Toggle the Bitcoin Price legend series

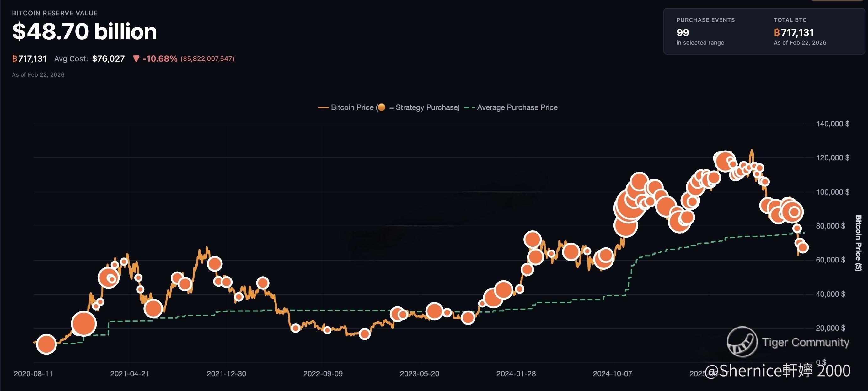[352, 107]
